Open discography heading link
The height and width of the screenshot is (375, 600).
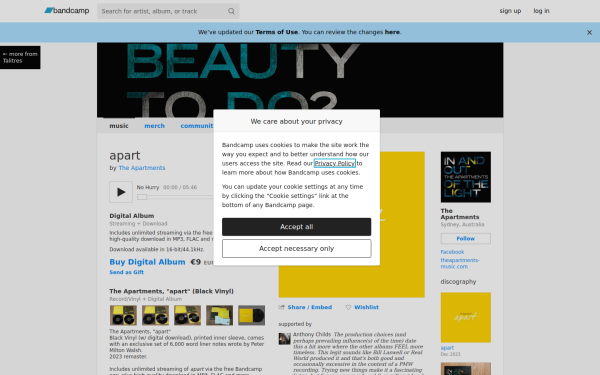coord(458,282)
